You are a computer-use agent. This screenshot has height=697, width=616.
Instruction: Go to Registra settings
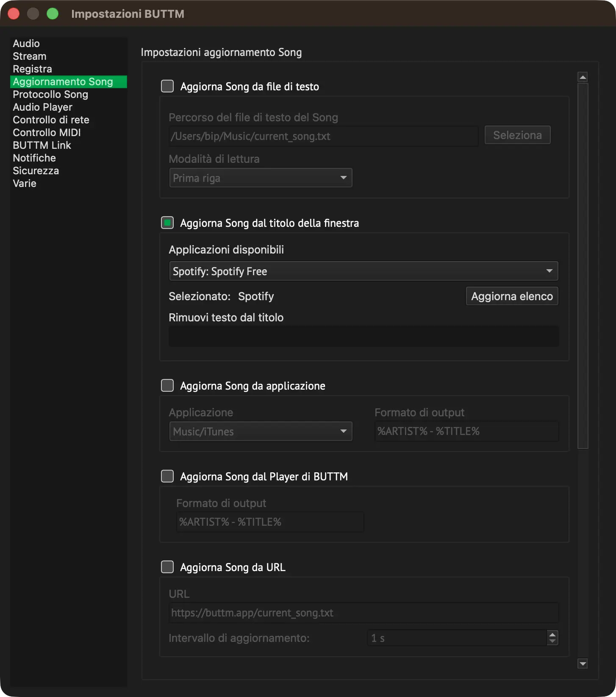(x=68, y=69)
